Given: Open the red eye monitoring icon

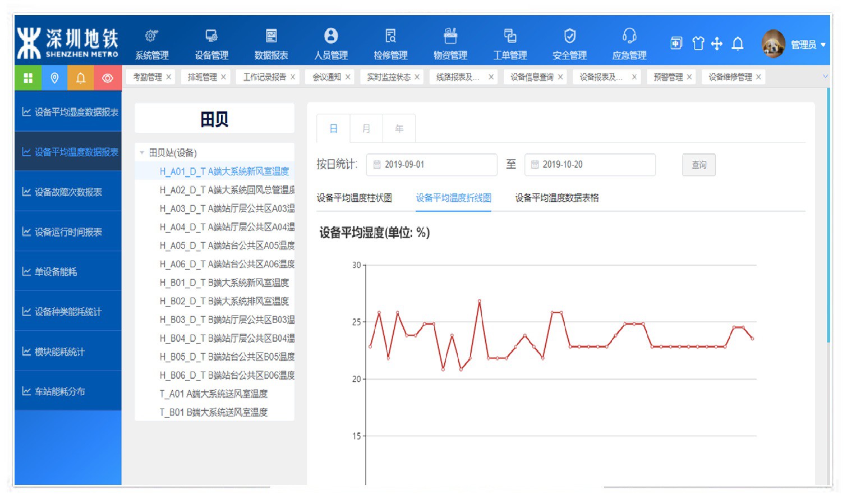Looking at the screenshot, I should [x=107, y=77].
